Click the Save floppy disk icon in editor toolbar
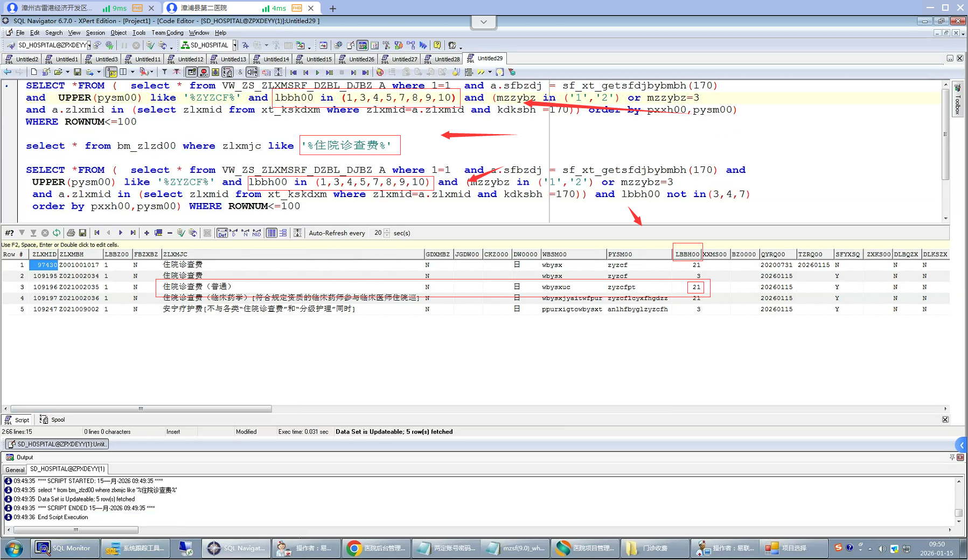 pos(78,72)
